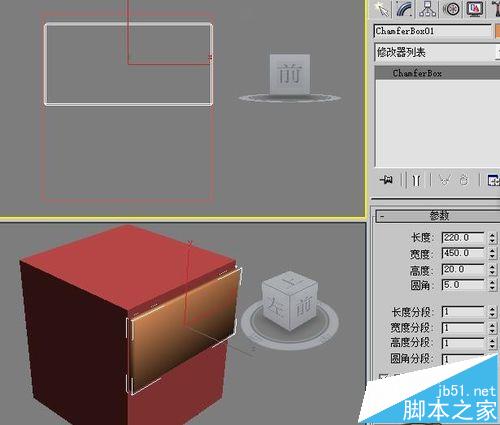This screenshot has height=425, width=500.
Task: Click the 前 face of front viewport ViewCube
Action: 290,74
